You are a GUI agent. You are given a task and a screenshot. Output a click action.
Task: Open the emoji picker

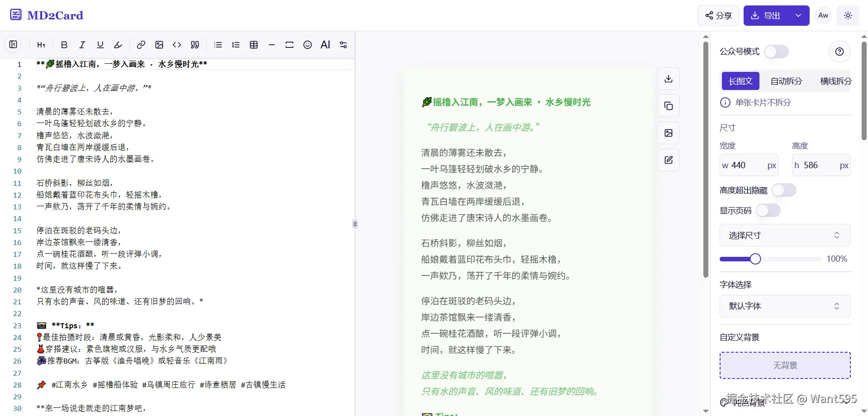[308, 45]
